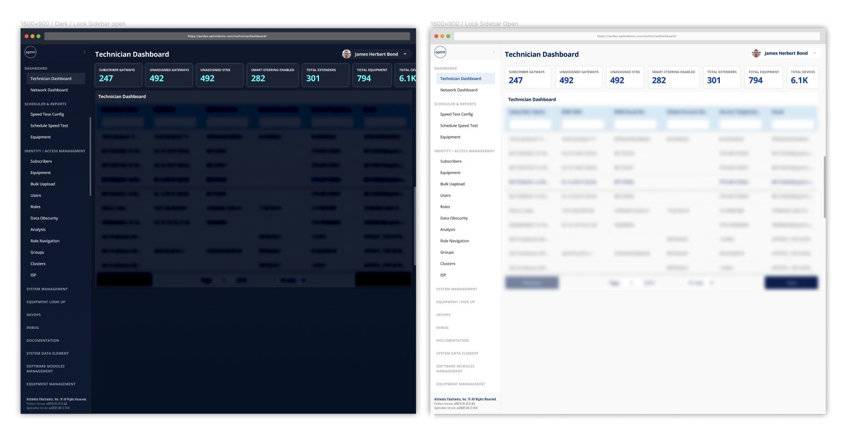Open Bulk Uapload in the light sidebar
The image size is (868, 442).
tap(453, 184)
